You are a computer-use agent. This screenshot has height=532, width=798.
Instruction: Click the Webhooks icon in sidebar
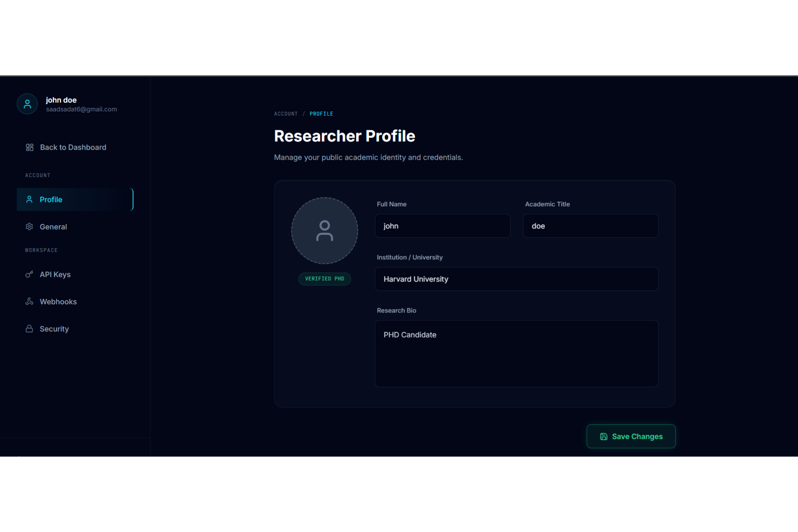[29, 301]
